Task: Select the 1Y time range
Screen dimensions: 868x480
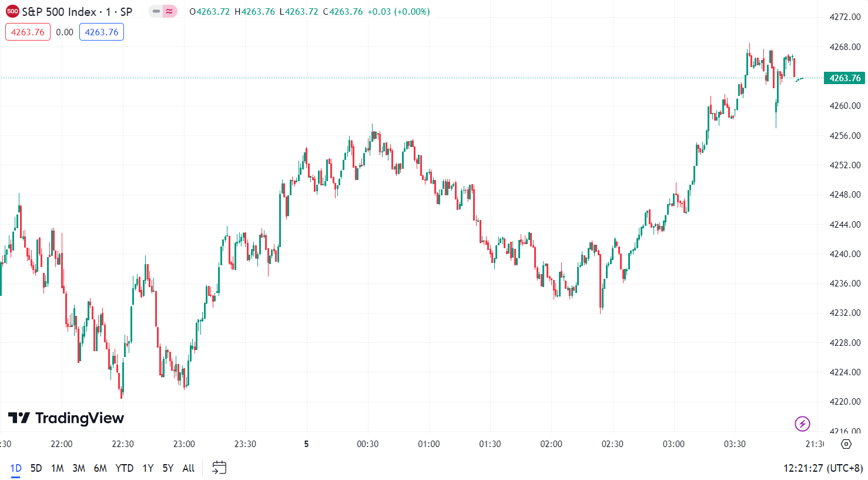Action: point(148,468)
